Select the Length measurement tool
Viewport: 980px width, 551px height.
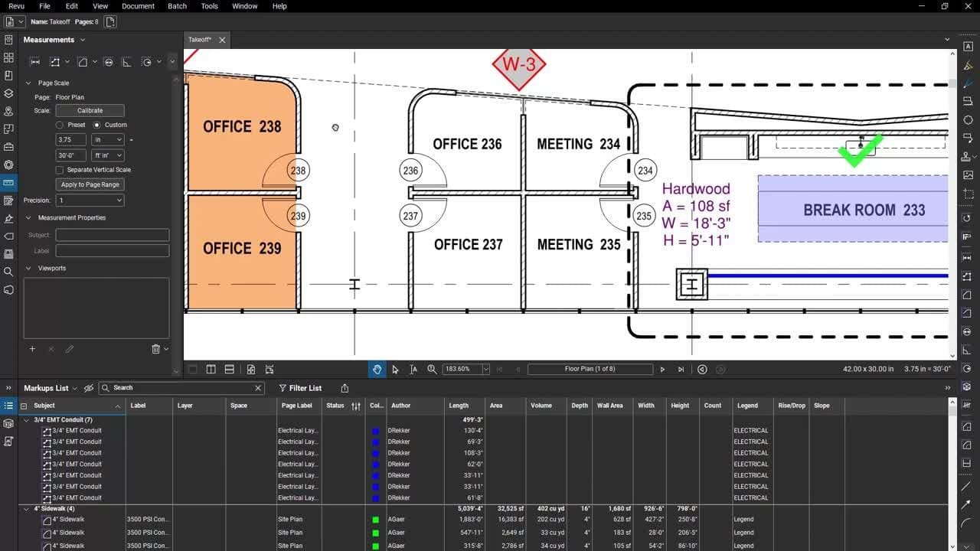point(35,62)
